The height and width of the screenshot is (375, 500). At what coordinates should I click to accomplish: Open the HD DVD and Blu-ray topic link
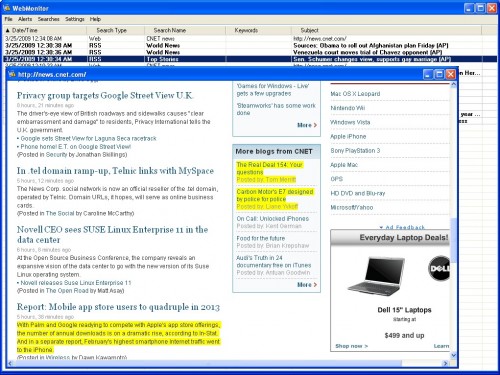click(358, 193)
